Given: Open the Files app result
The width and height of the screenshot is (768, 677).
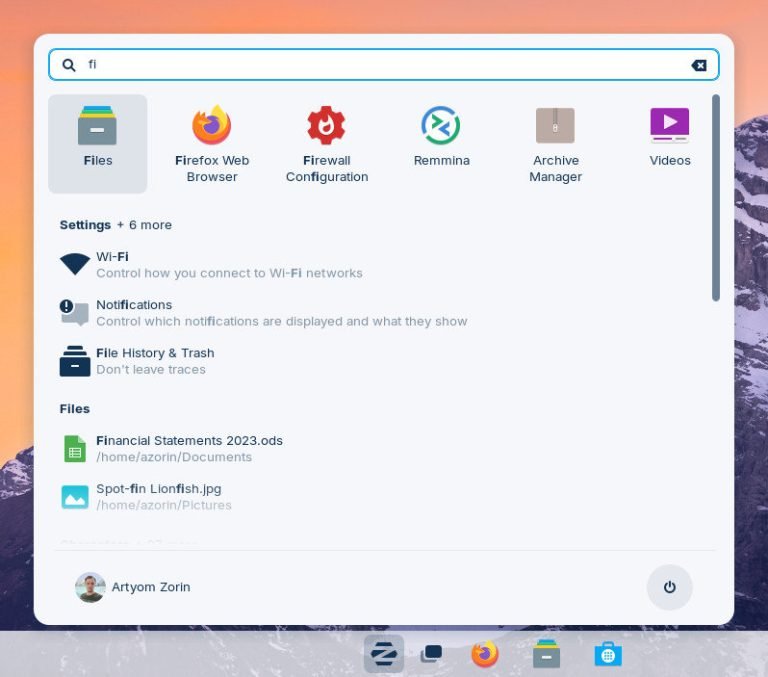Looking at the screenshot, I should pos(97,144).
